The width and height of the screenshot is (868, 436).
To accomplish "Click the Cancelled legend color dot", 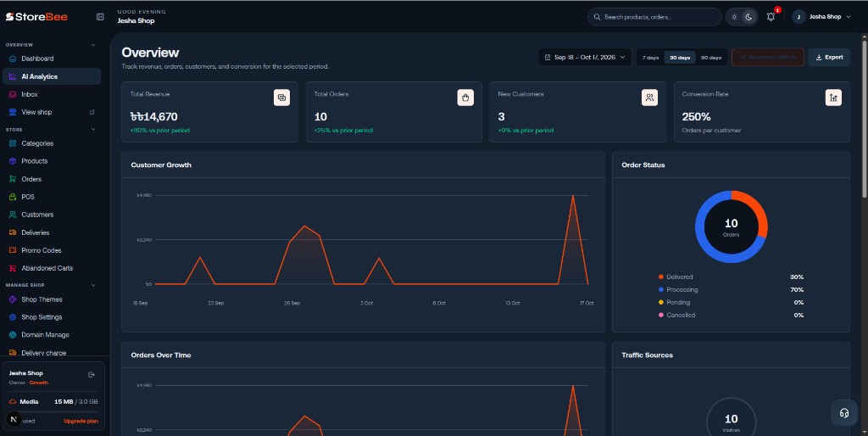I will tap(661, 316).
